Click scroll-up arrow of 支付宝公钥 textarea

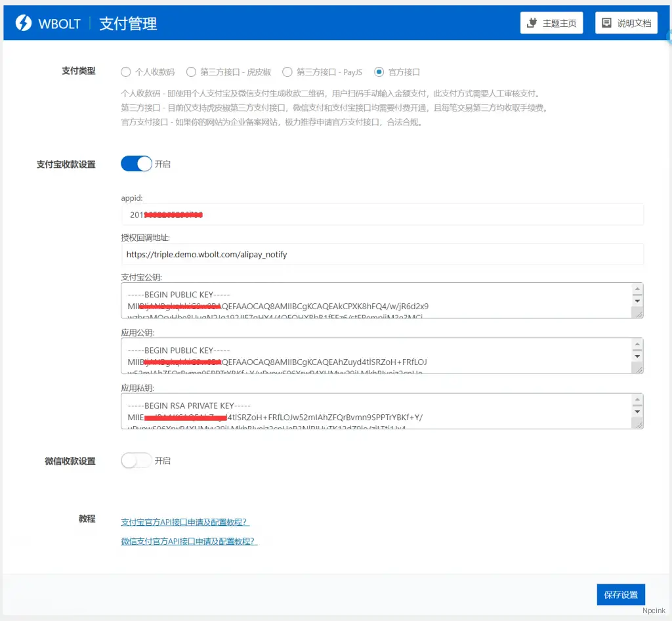tap(637, 289)
